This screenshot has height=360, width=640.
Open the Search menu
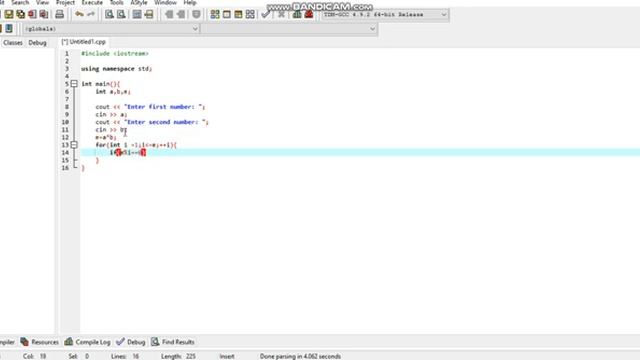tap(20, 2)
